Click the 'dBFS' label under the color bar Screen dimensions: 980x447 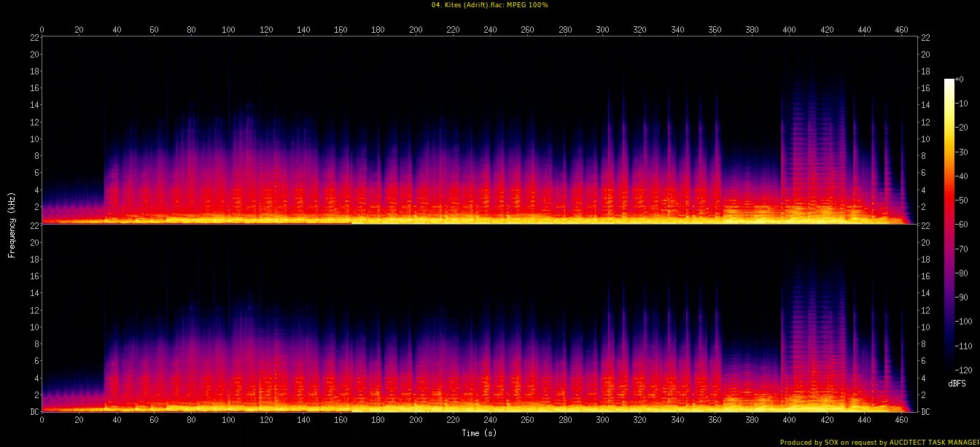click(957, 383)
